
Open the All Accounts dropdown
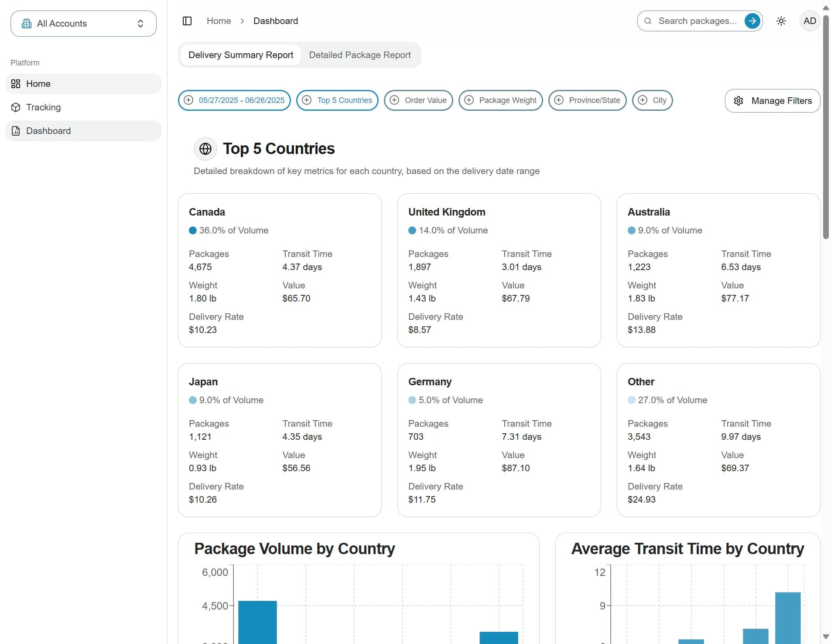[83, 24]
